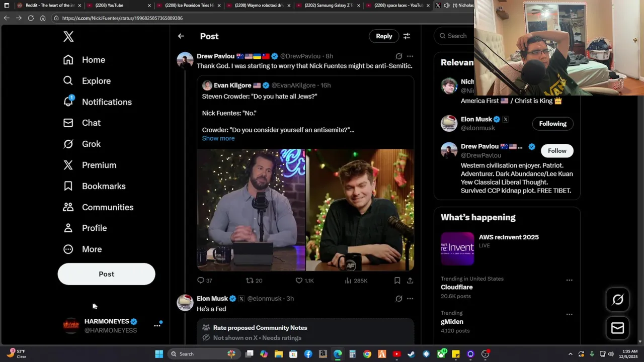The height and width of the screenshot is (362, 644).
Task: Open Bookmarks in the sidebar
Action: [x=94, y=186]
